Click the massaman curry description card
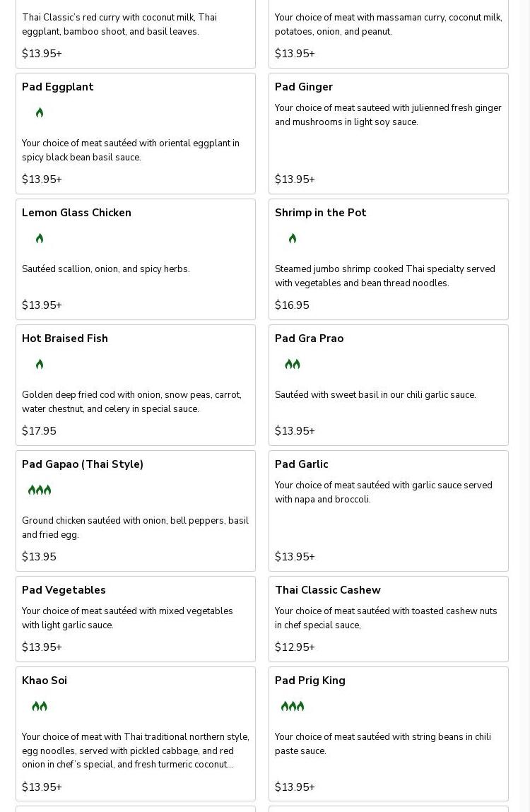 coord(388,25)
